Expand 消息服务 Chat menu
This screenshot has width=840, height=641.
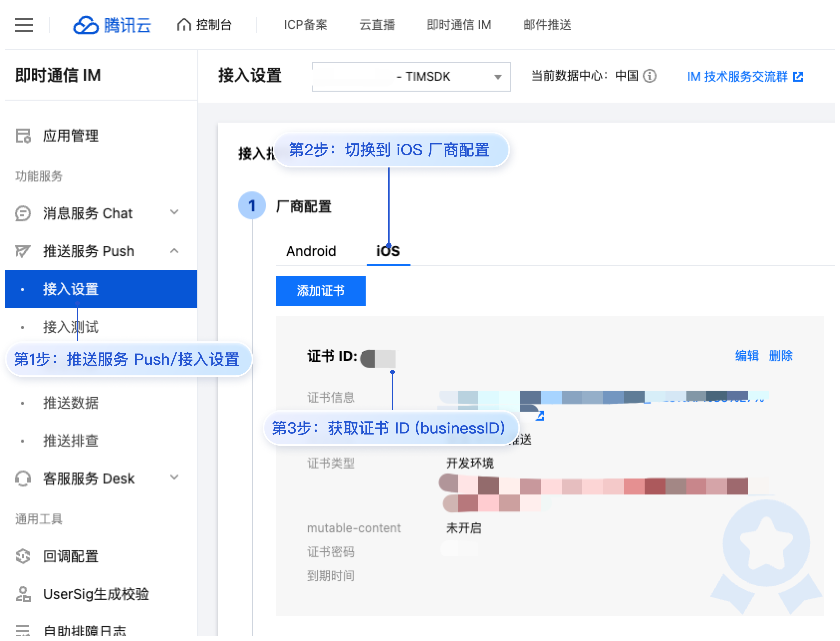point(174,212)
